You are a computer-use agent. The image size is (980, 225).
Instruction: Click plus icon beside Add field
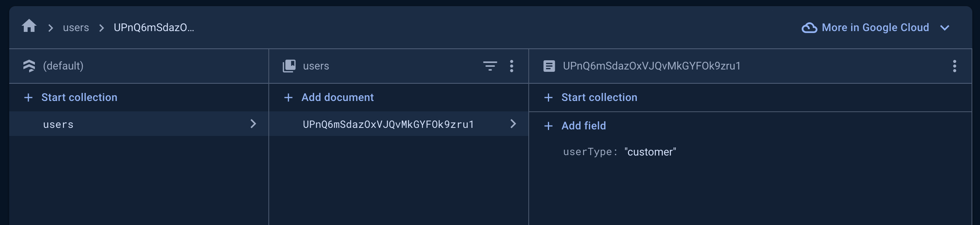pos(548,126)
